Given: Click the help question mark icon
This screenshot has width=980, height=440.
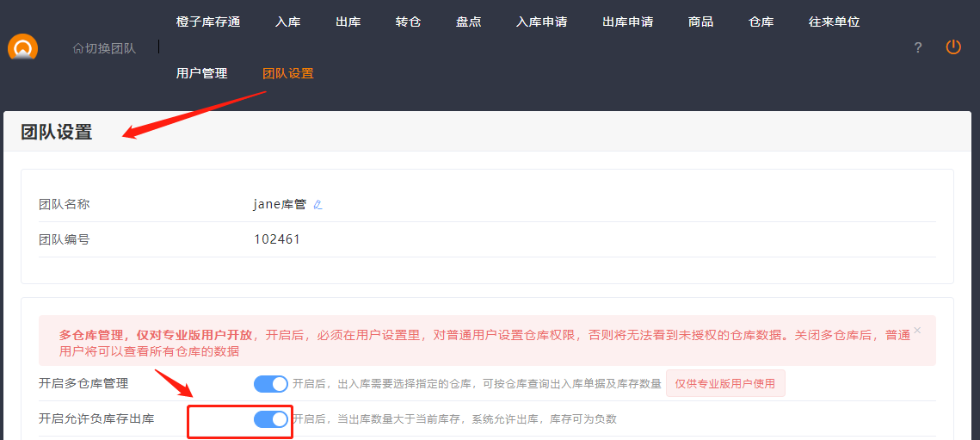Looking at the screenshot, I should pyautogui.click(x=918, y=48).
